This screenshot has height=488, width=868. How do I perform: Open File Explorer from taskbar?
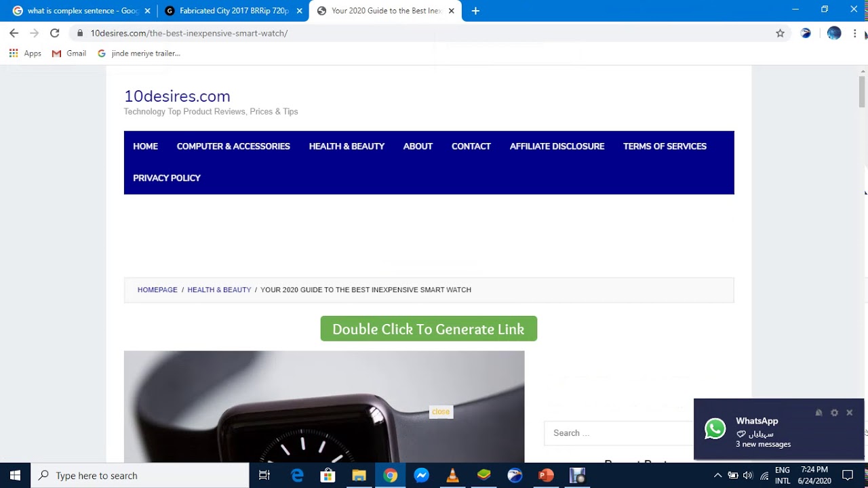pos(359,476)
